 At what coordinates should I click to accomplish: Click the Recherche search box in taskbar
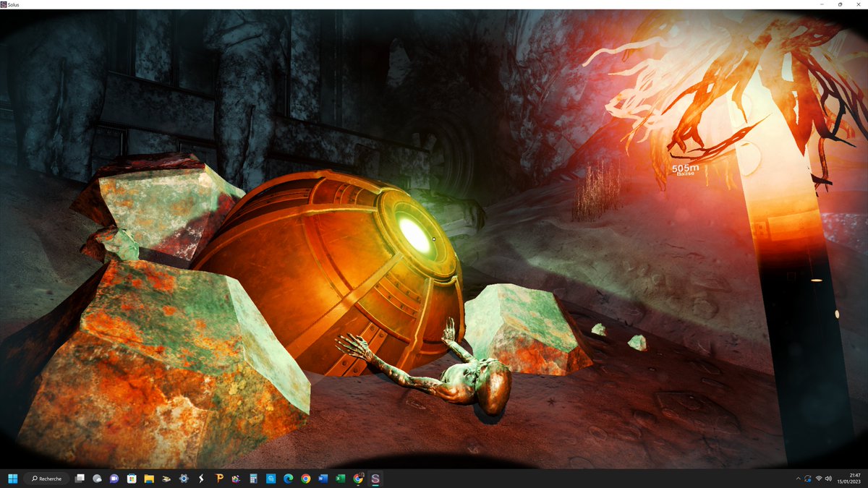click(x=46, y=479)
